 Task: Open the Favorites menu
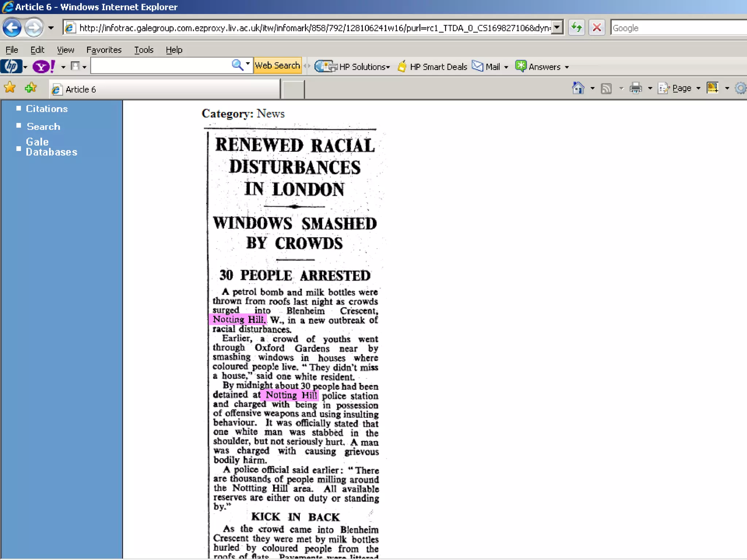104,50
